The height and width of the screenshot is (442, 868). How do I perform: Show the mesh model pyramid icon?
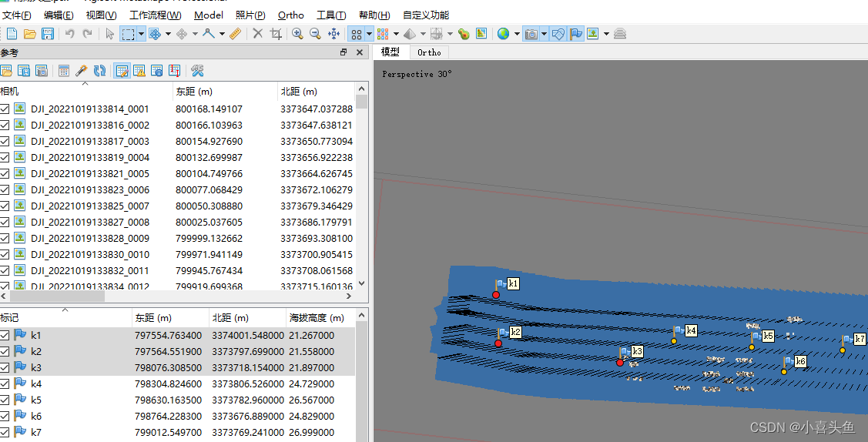point(410,35)
